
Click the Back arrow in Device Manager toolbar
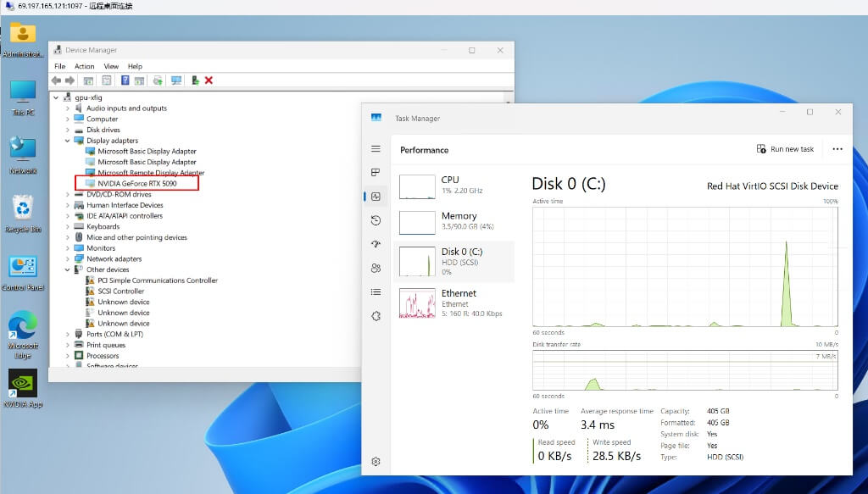(56, 80)
